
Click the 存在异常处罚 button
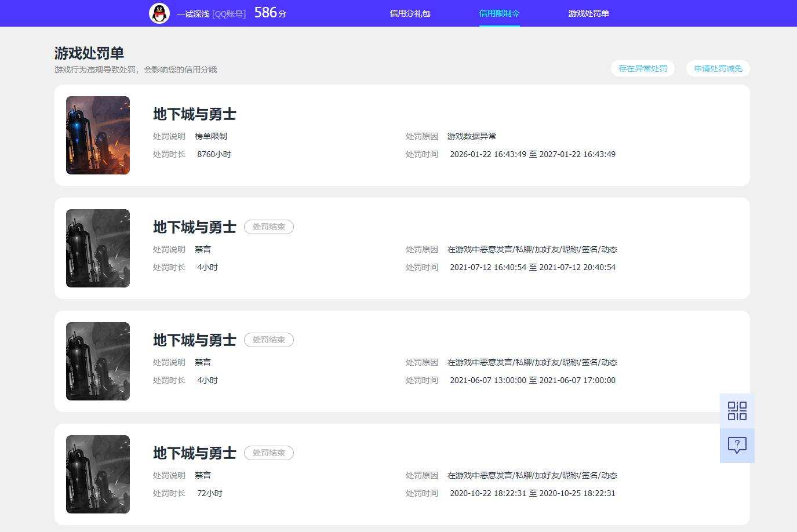(643, 68)
